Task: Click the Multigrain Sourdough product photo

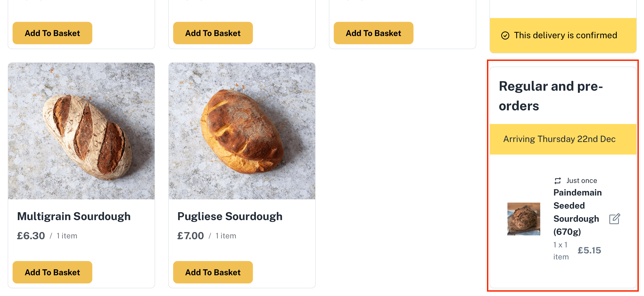Action: 81,131
